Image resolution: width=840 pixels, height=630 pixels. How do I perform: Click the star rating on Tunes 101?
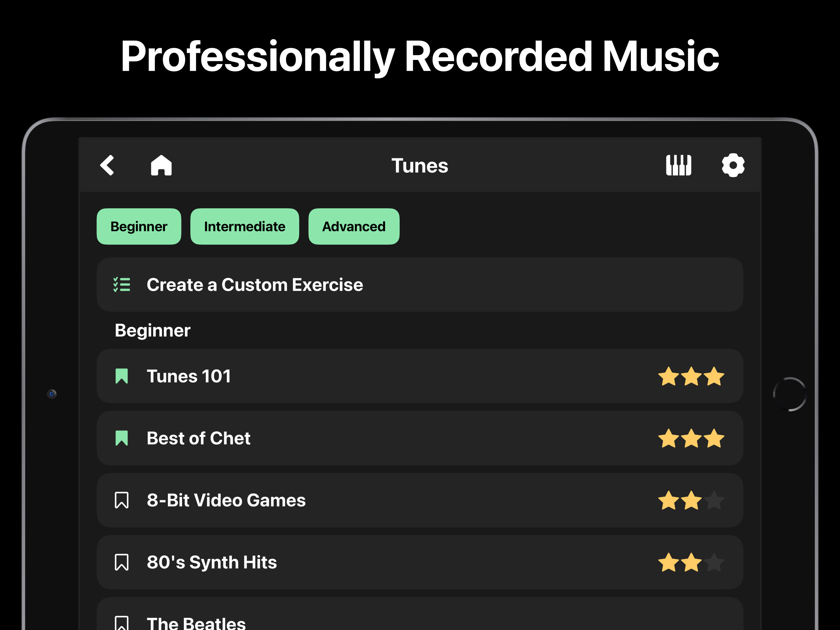tap(691, 376)
